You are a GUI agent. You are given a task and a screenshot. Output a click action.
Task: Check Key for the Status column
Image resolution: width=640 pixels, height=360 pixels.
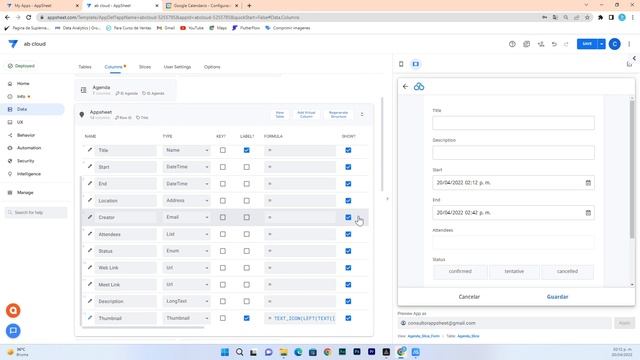coord(222,251)
